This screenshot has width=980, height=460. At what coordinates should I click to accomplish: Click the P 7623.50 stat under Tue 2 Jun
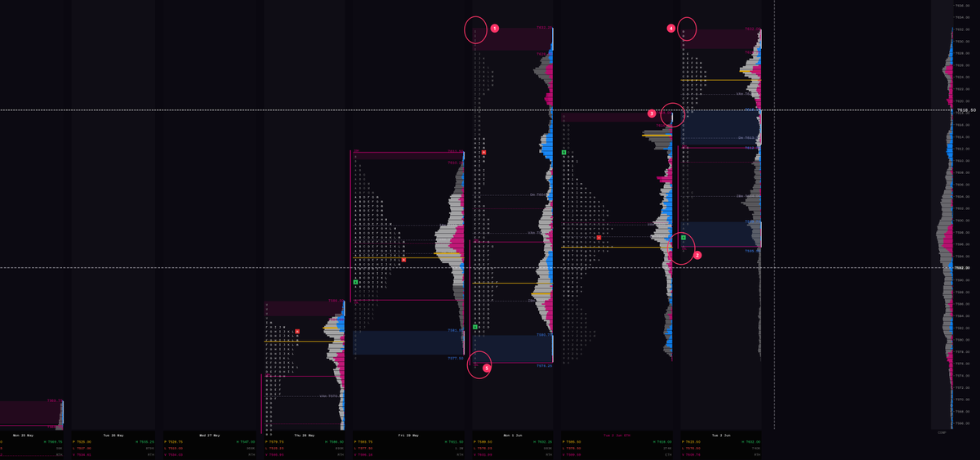(x=692, y=441)
